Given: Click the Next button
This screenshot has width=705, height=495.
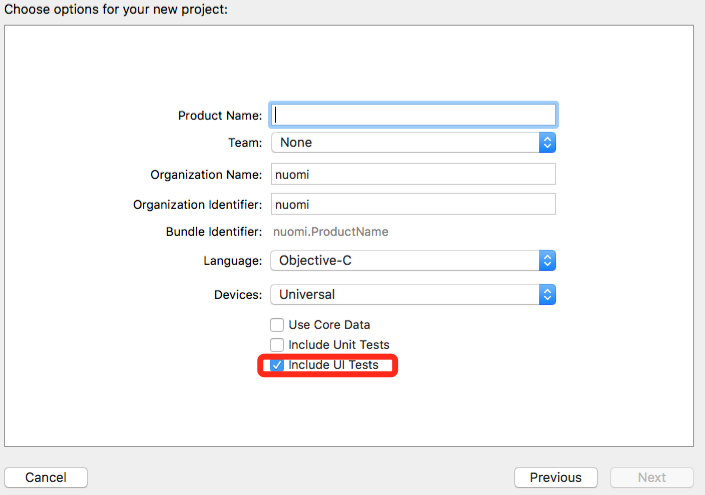Looking at the screenshot, I should 652,478.
